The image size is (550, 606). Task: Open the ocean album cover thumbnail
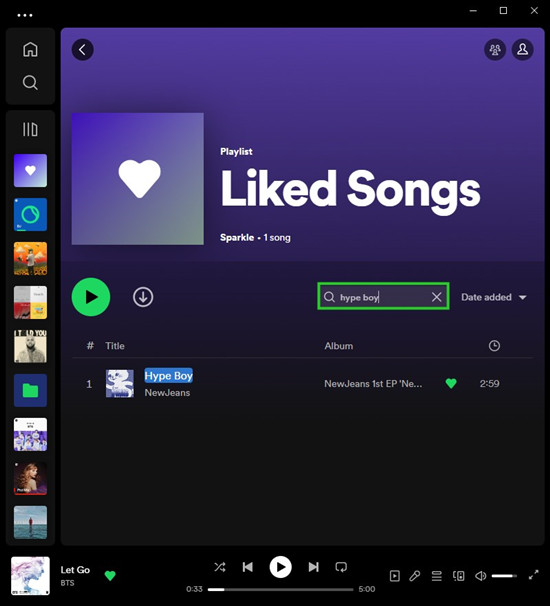(31, 523)
